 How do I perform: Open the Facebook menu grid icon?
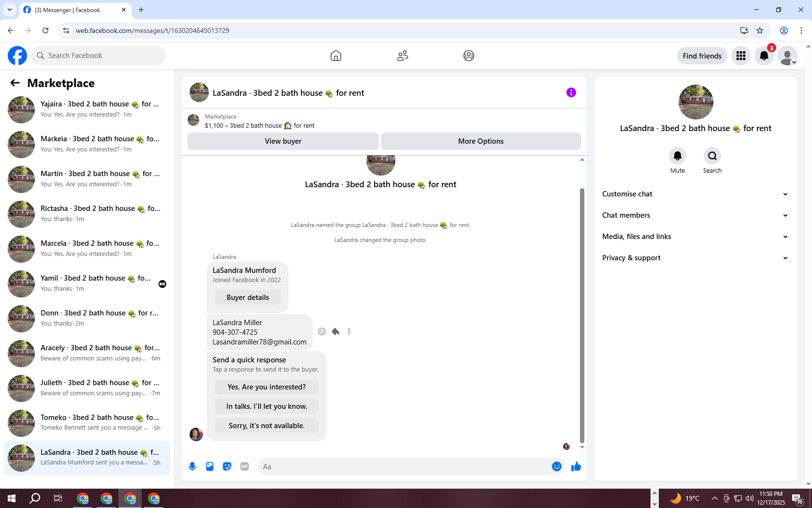(741, 56)
